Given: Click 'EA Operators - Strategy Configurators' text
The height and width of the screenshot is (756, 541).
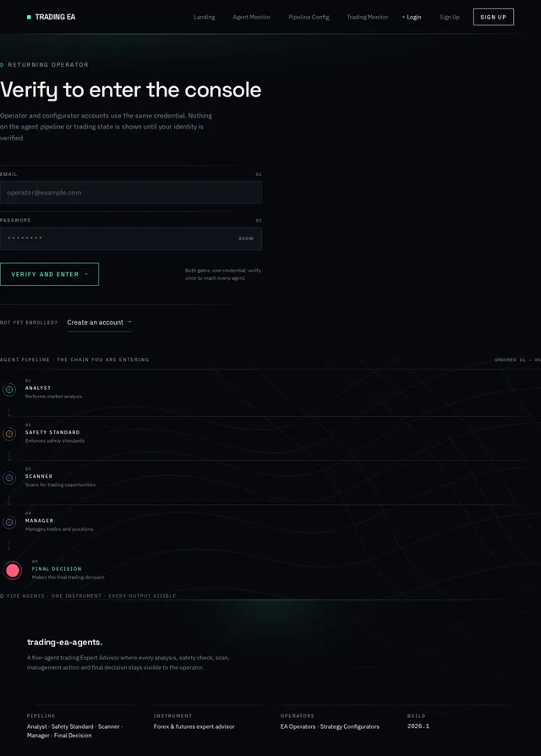Looking at the screenshot, I should click(x=330, y=726).
